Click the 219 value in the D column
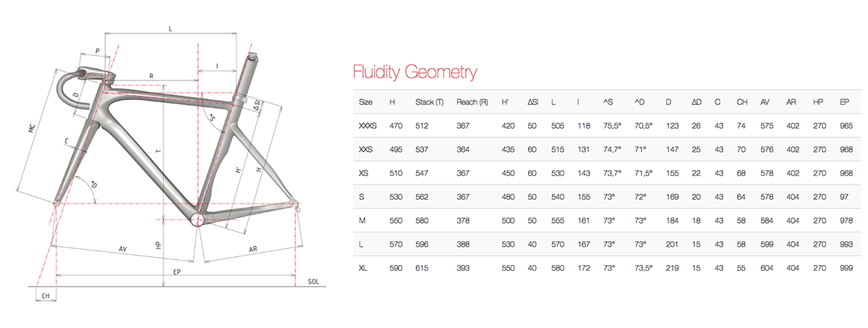Image resolution: width=868 pixels, height=328 pixels. click(x=673, y=268)
